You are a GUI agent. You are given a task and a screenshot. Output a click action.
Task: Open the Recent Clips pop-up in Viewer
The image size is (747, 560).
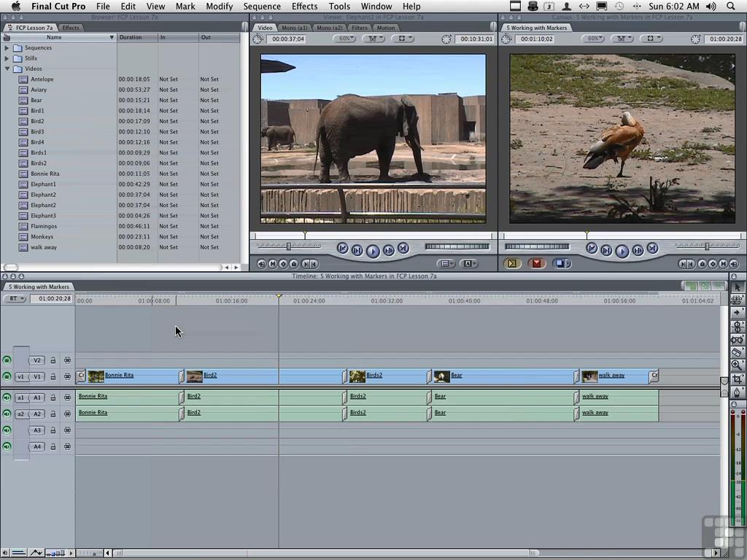pyautogui.click(x=446, y=263)
